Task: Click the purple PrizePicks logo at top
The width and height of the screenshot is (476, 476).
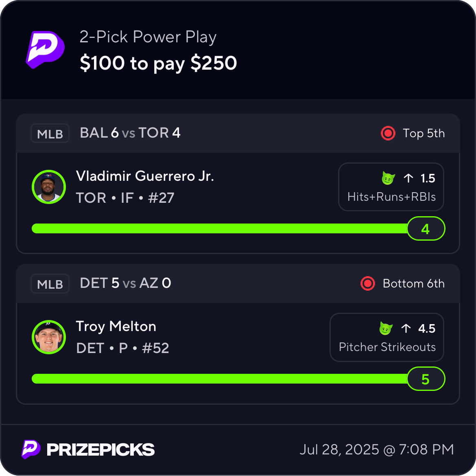Action: (x=45, y=50)
